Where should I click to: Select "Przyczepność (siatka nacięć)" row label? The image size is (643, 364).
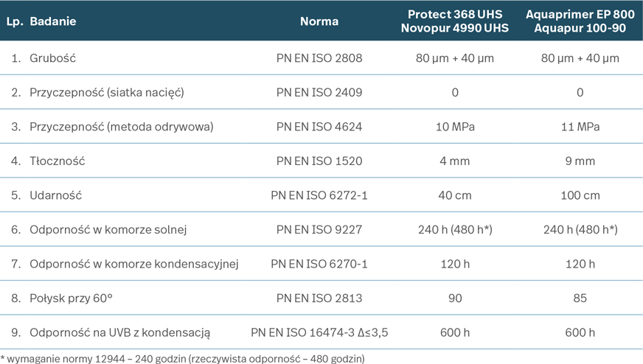click(106, 93)
